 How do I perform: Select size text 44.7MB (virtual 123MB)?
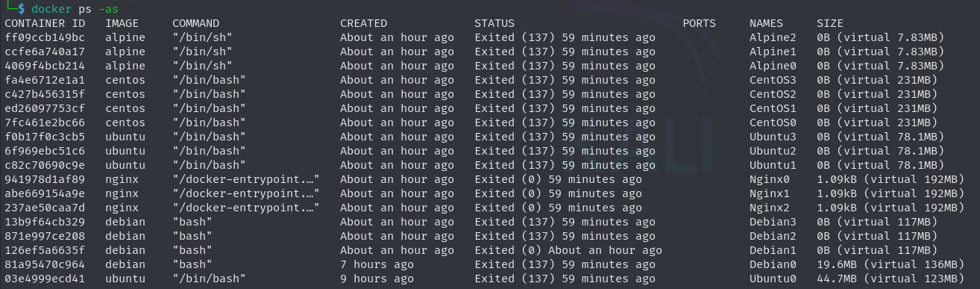point(891,279)
